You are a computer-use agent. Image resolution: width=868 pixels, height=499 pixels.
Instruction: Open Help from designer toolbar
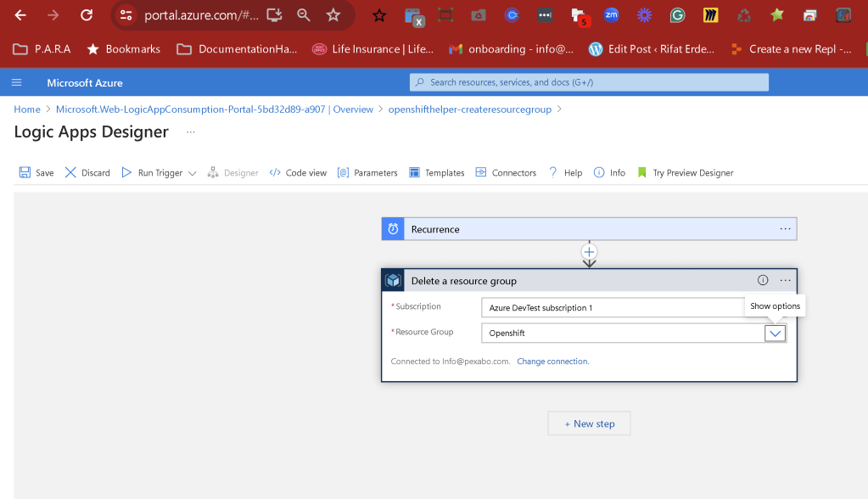566,173
